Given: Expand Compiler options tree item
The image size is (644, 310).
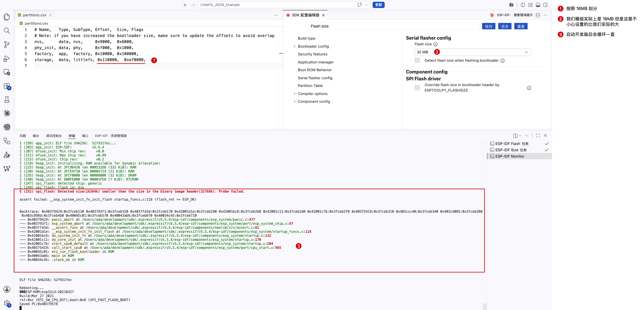Looking at the screenshot, I should tap(313, 94).
